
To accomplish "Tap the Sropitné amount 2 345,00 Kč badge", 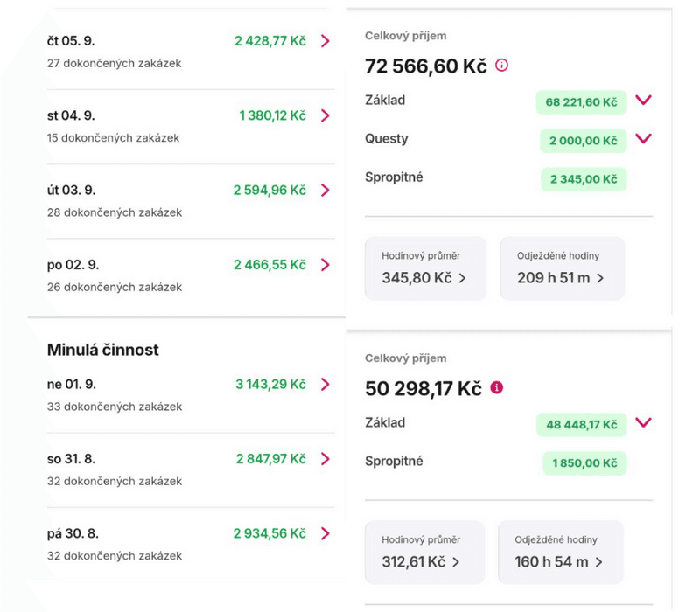I will 585,177.
